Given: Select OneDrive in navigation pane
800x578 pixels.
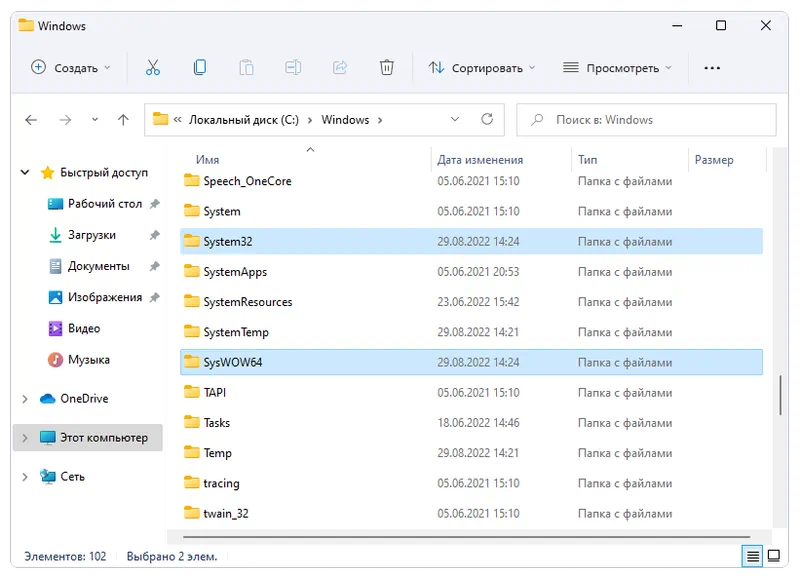Looking at the screenshot, I should click(x=84, y=398).
